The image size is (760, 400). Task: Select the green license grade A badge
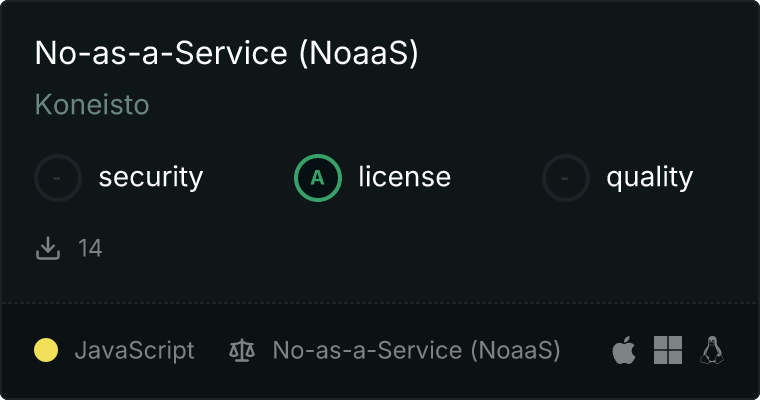tap(317, 178)
